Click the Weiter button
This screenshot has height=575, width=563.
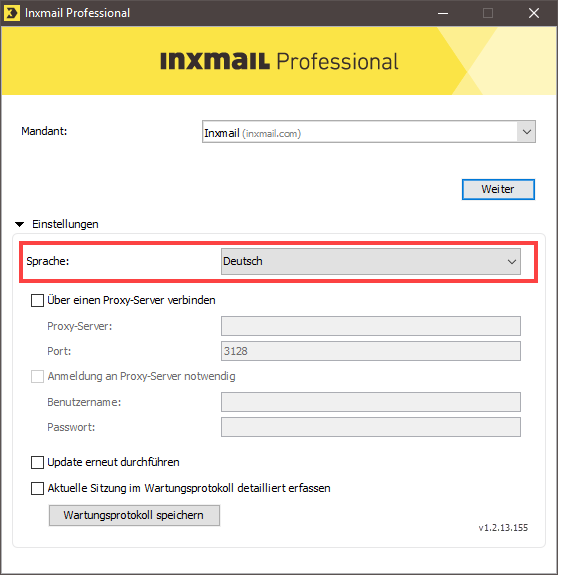(498, 189)
